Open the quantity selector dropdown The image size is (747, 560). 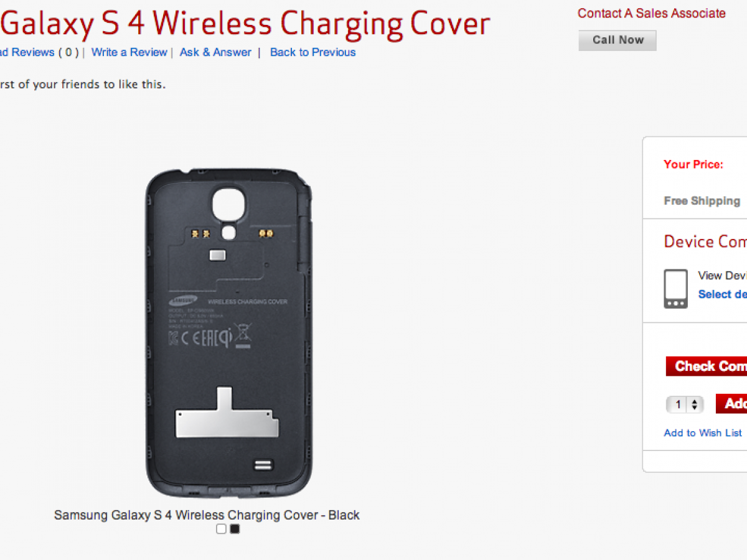[x=685, y=404]
